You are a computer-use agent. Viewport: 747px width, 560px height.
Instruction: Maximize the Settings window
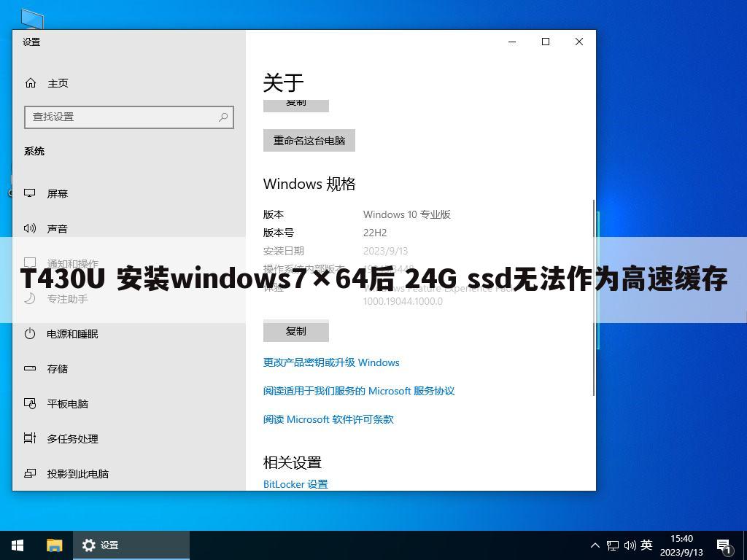point(546,42)
